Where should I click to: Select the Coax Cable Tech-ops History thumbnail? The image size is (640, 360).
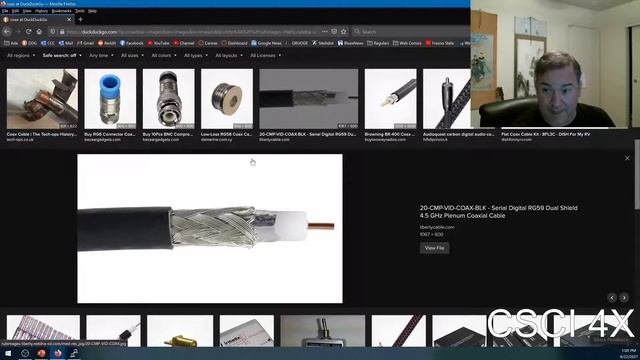[42, 99]
